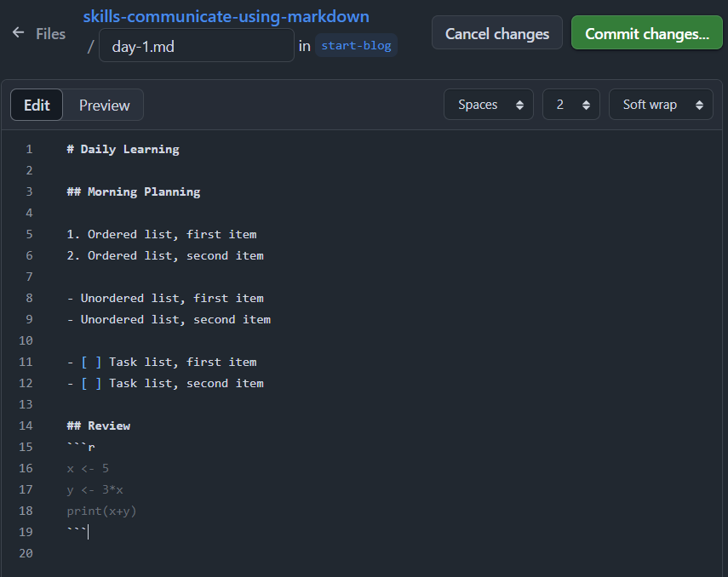
Task: Open the skills-communicate-using-markdown repository link
Action: point(226,17)
